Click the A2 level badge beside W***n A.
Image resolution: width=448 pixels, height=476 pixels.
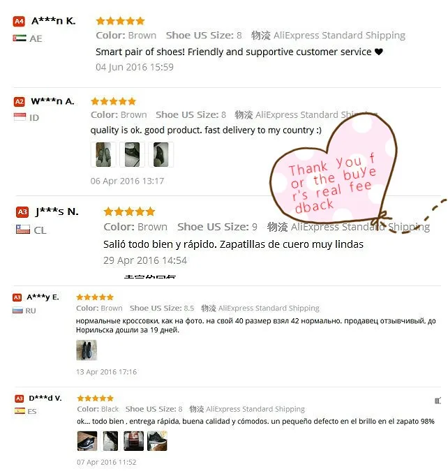pyautogui.click(x=19, y=101)
